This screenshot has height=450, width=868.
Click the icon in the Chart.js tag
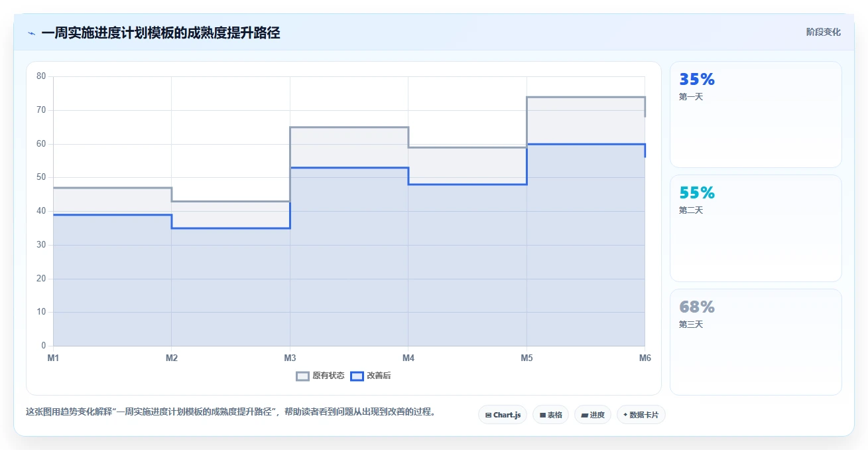[x=488, y=415]
